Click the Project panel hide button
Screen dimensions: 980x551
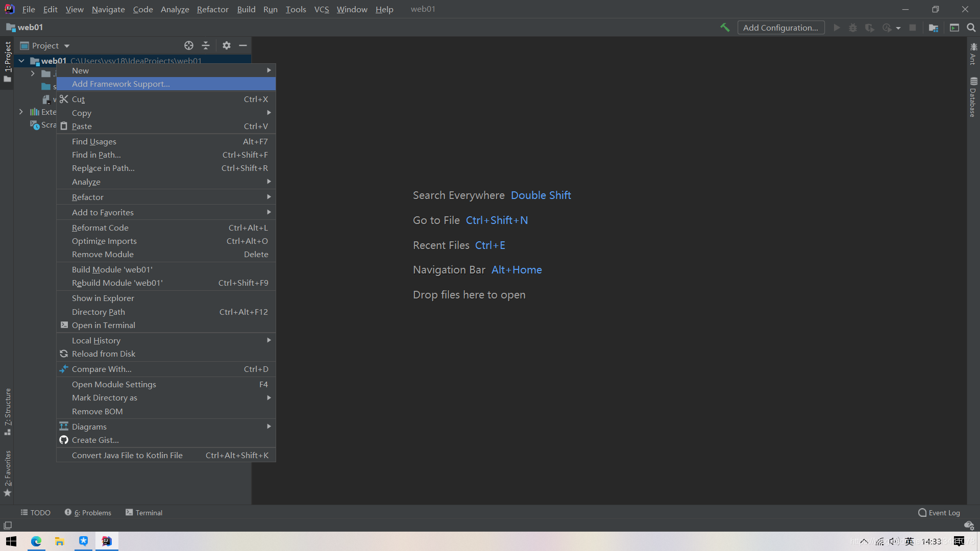click(x=242, y=45)
